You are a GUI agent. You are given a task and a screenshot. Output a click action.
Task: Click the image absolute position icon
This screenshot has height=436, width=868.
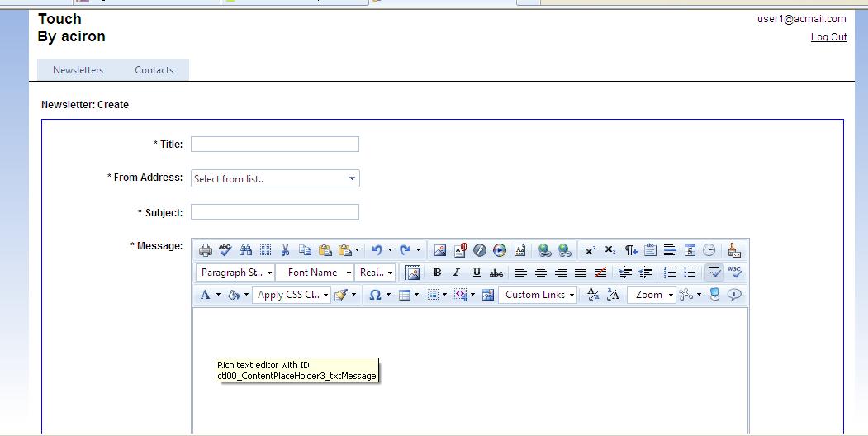(412, 272)
